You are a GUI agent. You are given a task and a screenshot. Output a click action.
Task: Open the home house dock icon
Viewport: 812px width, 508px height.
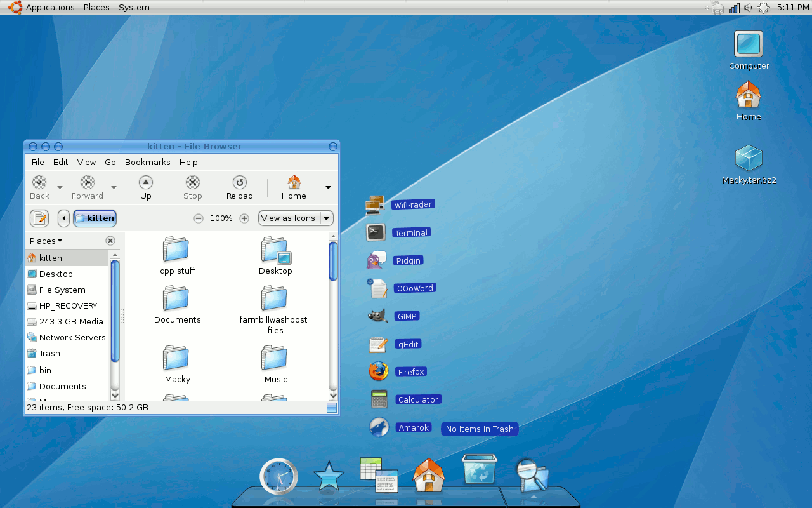point(429,475)
